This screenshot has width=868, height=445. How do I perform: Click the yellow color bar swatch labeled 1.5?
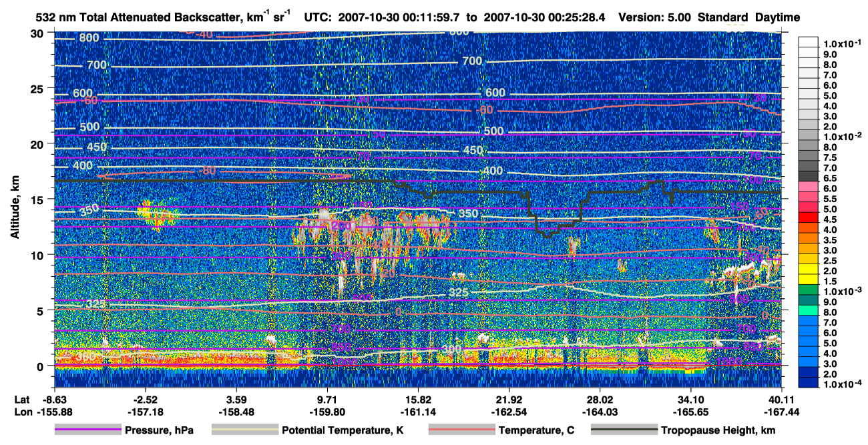pyautogui.click(x=807, y=279)
